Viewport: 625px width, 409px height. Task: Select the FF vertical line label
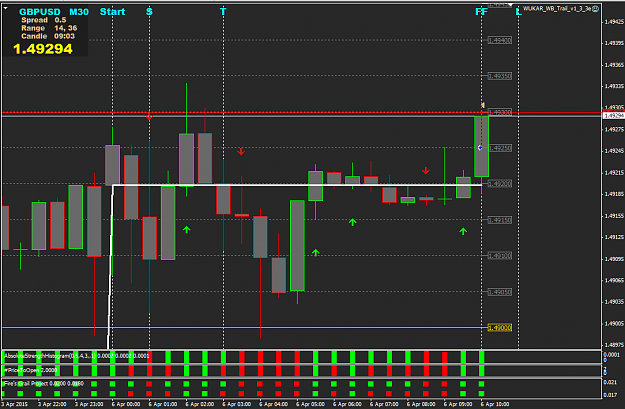point(482,12)
